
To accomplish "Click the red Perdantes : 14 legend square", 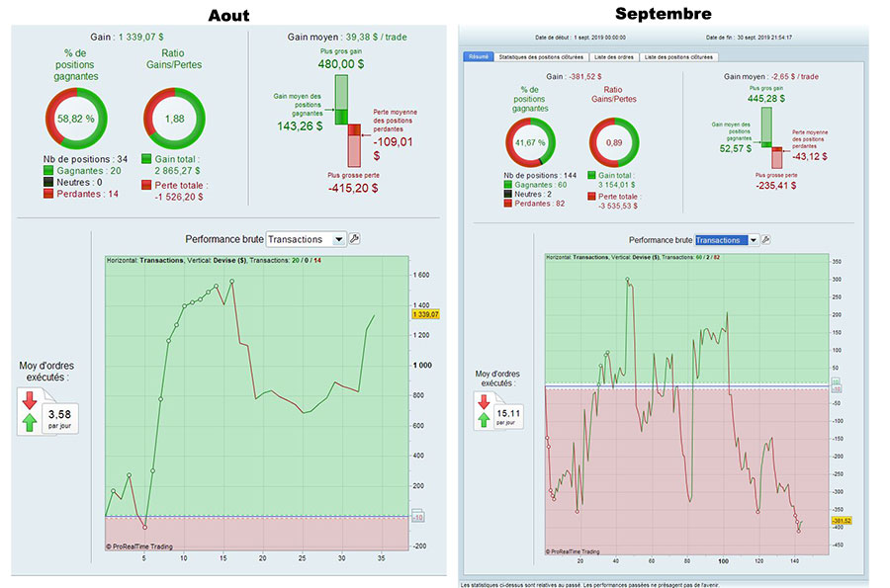I will tap(48, 194).
